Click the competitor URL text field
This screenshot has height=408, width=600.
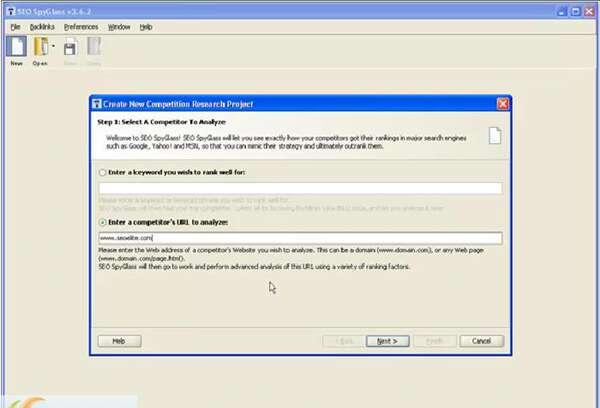tap(300, 238)
